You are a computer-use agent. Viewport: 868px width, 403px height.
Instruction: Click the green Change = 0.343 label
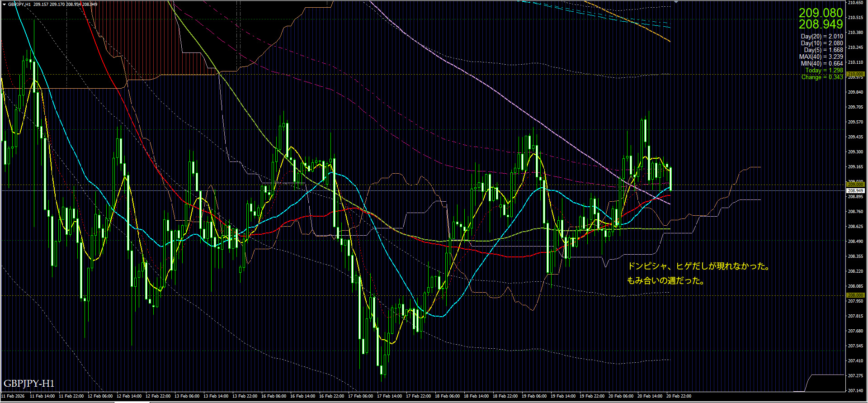pyautogui.click(x=822, y=77)
